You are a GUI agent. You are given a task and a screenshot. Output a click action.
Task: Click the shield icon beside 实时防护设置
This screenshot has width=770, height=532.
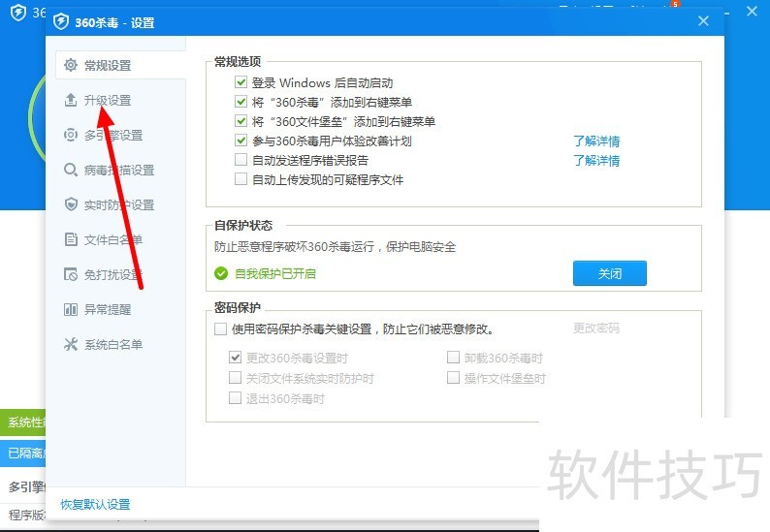(x=71, y=204)
